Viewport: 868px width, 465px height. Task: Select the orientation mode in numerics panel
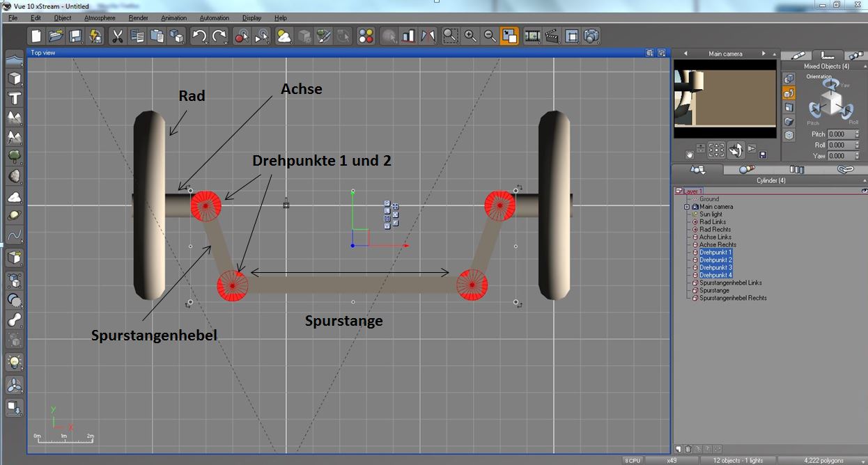pyautogui.click(x=789, y=93)
